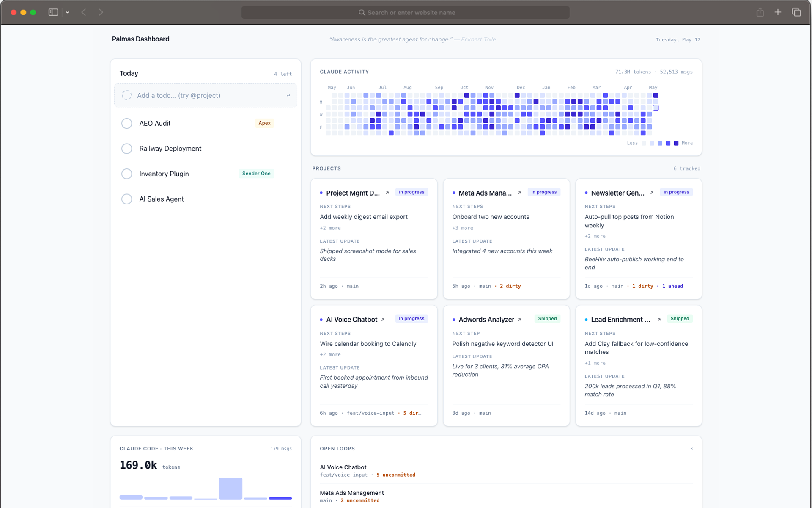
Task: Click In progress badge on AI Voice Chatbot
Action: click(411, 319)
